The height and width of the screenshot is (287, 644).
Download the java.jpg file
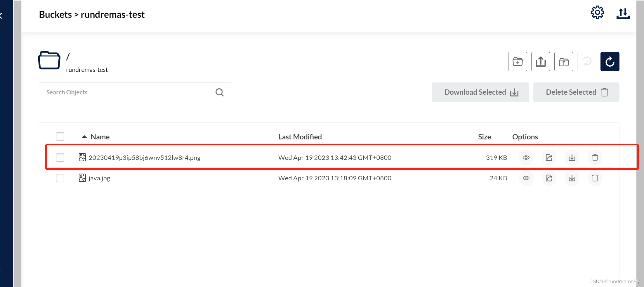click(572, 178)
